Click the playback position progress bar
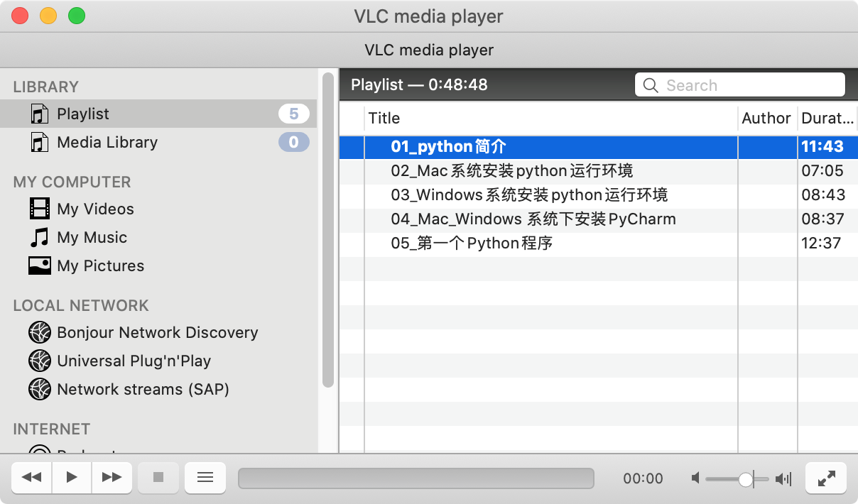858x504 pixels. (x=416, y=478)
